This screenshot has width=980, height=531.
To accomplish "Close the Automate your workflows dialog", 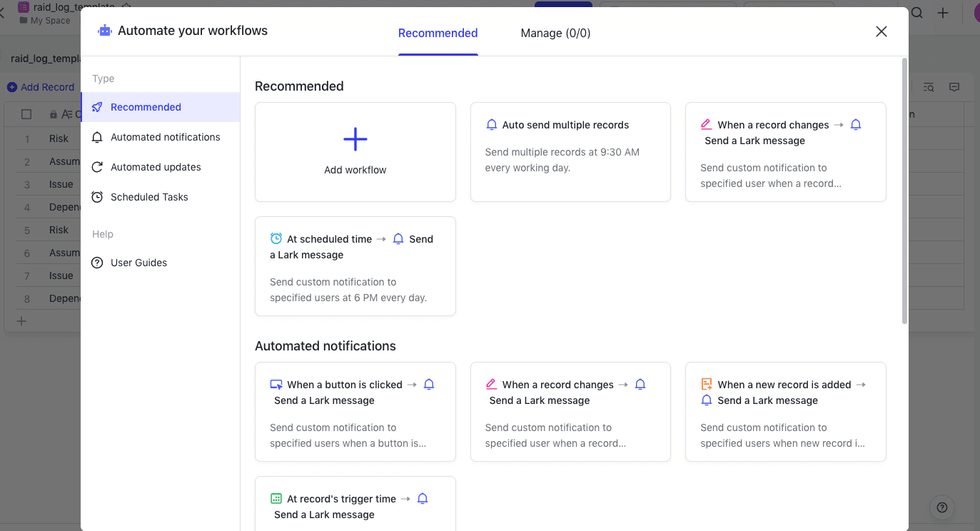I will coord(882,31).
